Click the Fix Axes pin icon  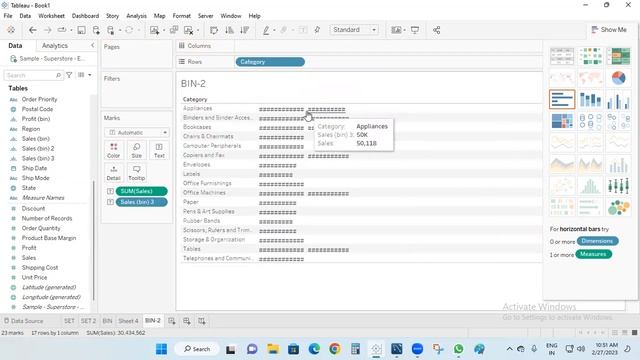(317, 30)
